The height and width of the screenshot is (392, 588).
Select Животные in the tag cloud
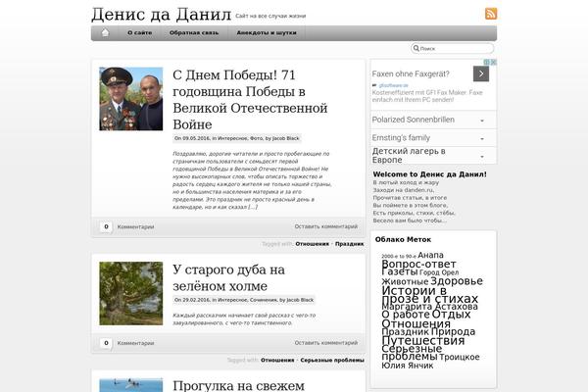tap(405, 281)
